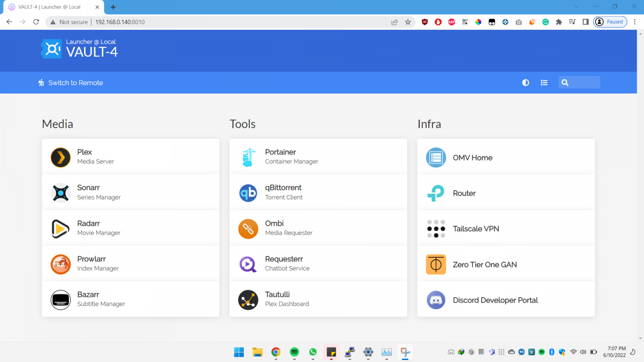The height and width of the screenshot is (362, 644).
Task: Open a new browser tab
Action: [x=113, y=7]
